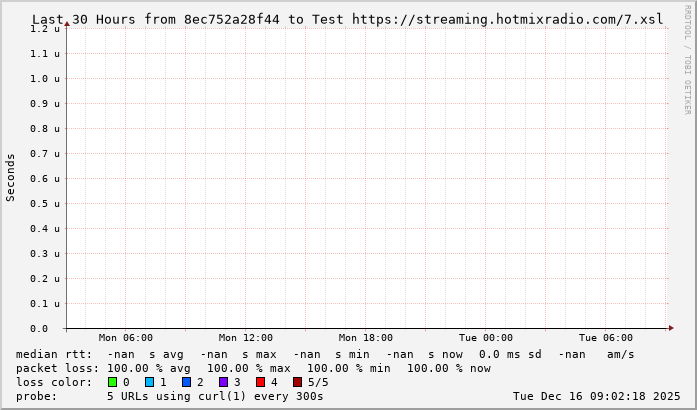Viewport: 697px width, 410px height.
Task: Select the 'Mon 18:00' time axis label
Action: pyautogui.click(x=366, y=338)
